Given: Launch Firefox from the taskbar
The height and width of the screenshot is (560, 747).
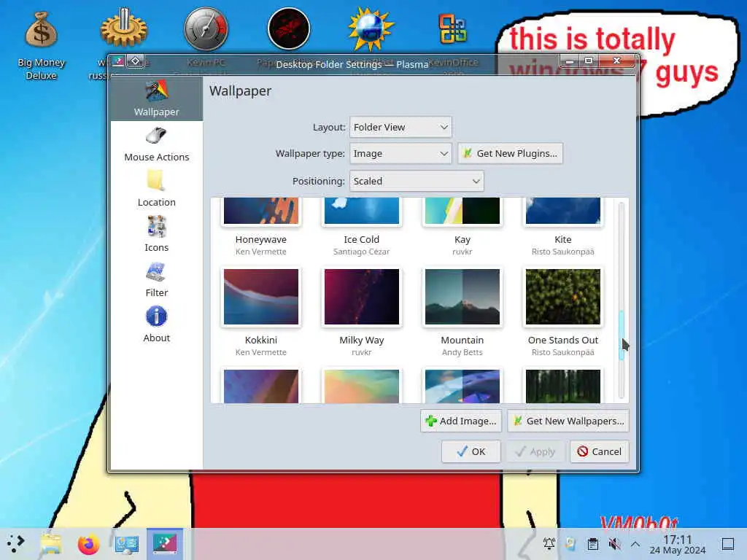Looking at the screenshot, I should [x=88, y=544].
